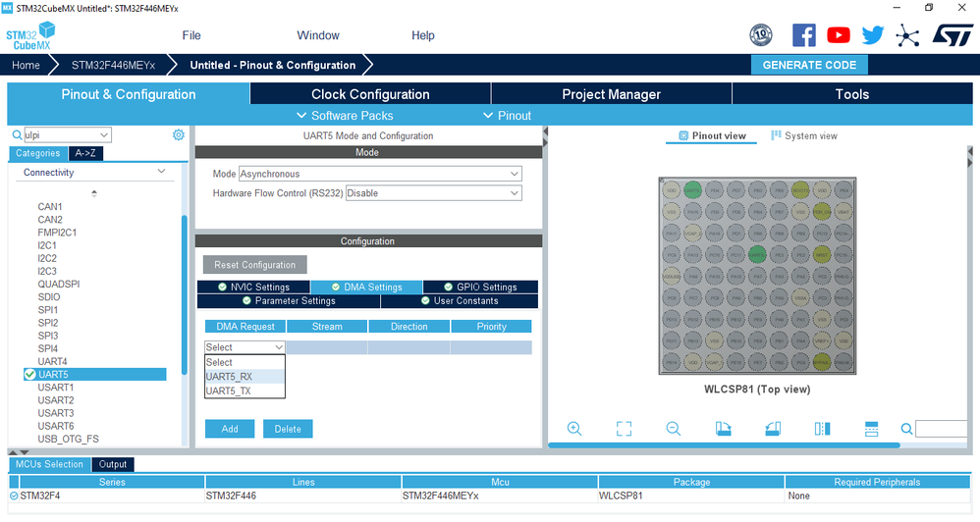Fit the chip to the view
Image resolution: width=980 pixels, height=522 pixels.
click(624, 429)
